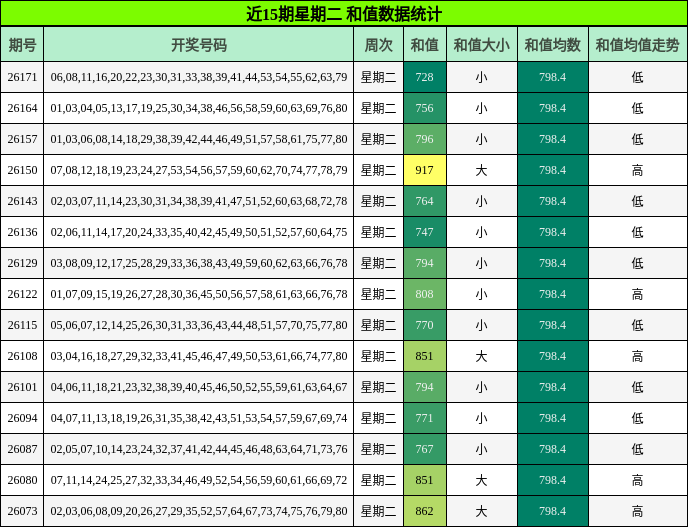This screenshot has width=688, height=527.
Task: Click the sum value 728
Action: point(424,77)
